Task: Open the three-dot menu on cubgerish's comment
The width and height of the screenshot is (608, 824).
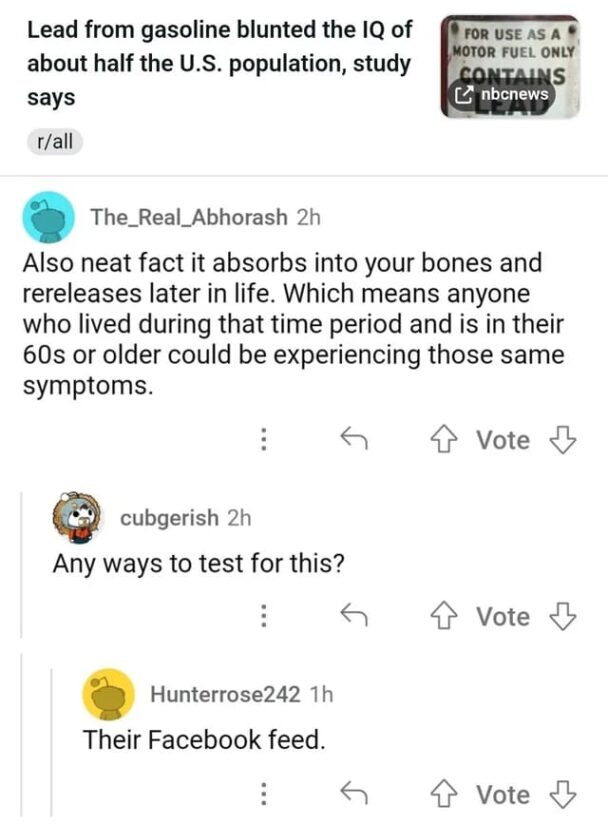Action: tap(263, 617)
